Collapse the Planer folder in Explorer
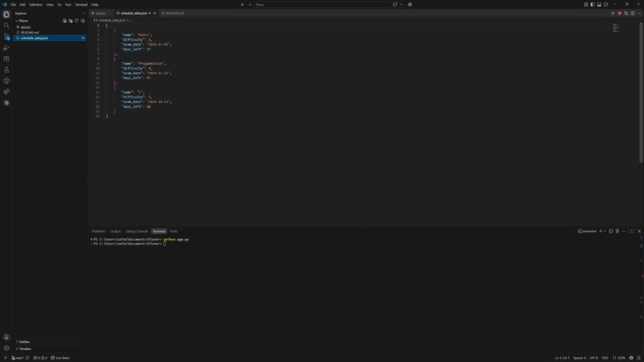644x362 pixels. click(x=22, y=21)
